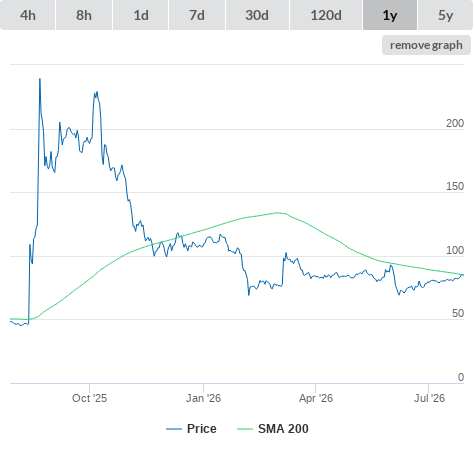Choose the 1d range tab
Screen dimensions: 474x455
(x=141, y=15)
